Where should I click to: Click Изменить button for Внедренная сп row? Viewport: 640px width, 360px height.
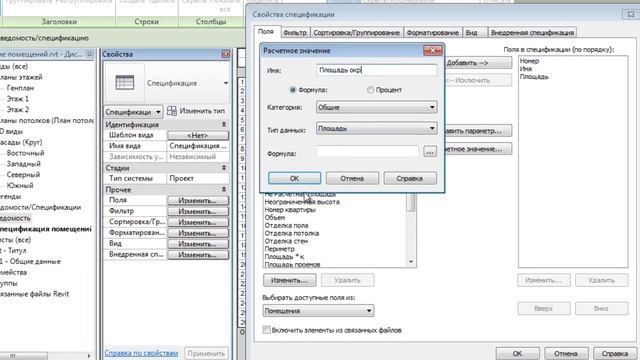click(x=198, y=255)
